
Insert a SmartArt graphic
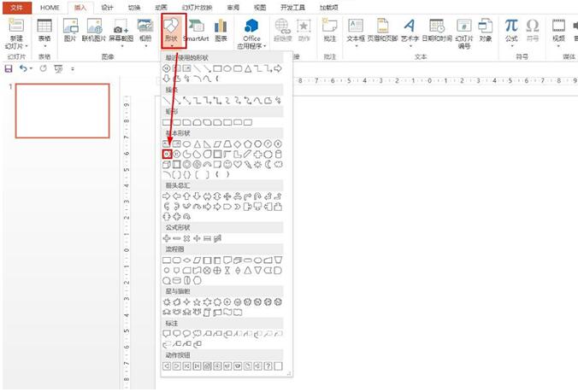(x=196, y=31)
